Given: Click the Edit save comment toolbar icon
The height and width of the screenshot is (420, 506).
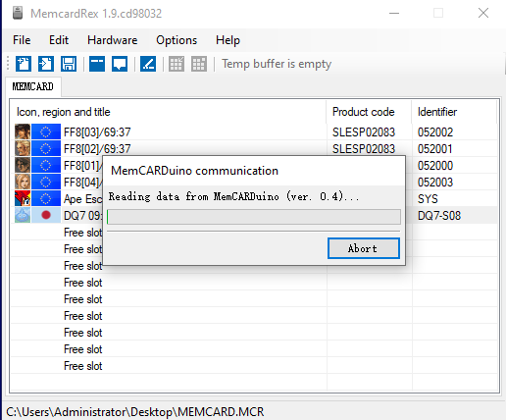Looking at the screenshot, I should [120, 64].
